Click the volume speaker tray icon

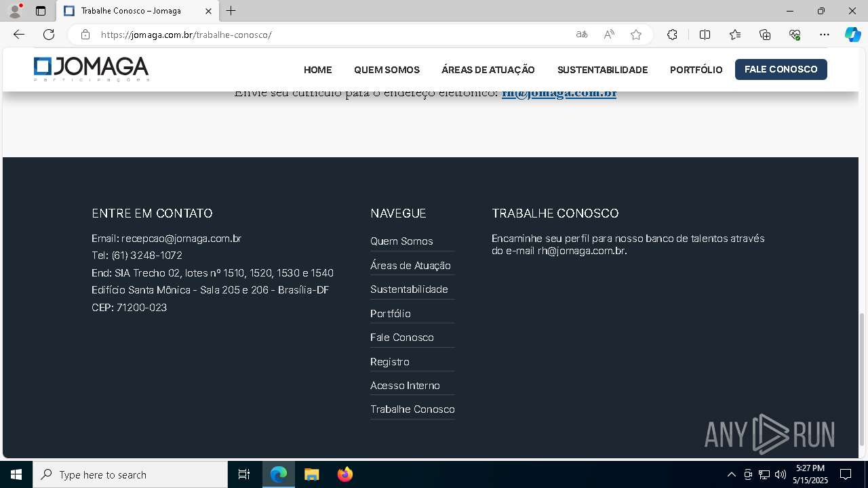point(781,474)
